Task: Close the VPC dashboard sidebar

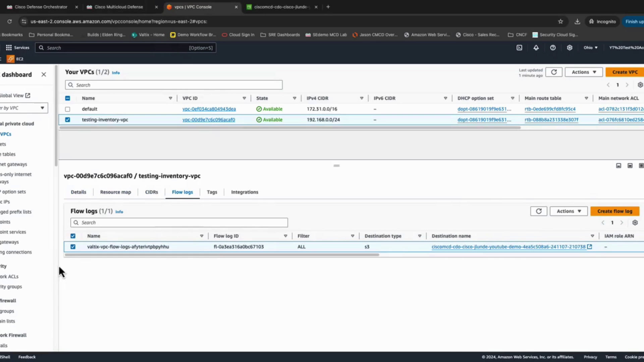Action: click(44, 74)
